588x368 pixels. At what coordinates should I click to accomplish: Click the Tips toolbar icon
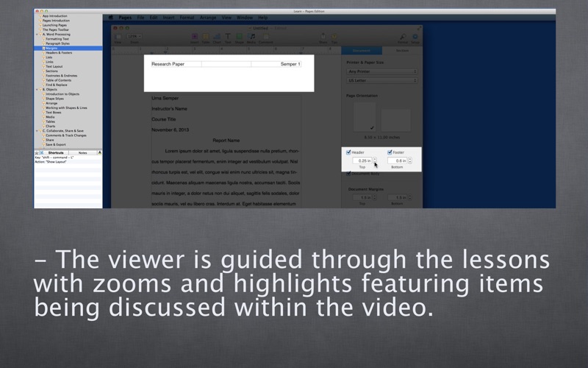pos(334,36)
